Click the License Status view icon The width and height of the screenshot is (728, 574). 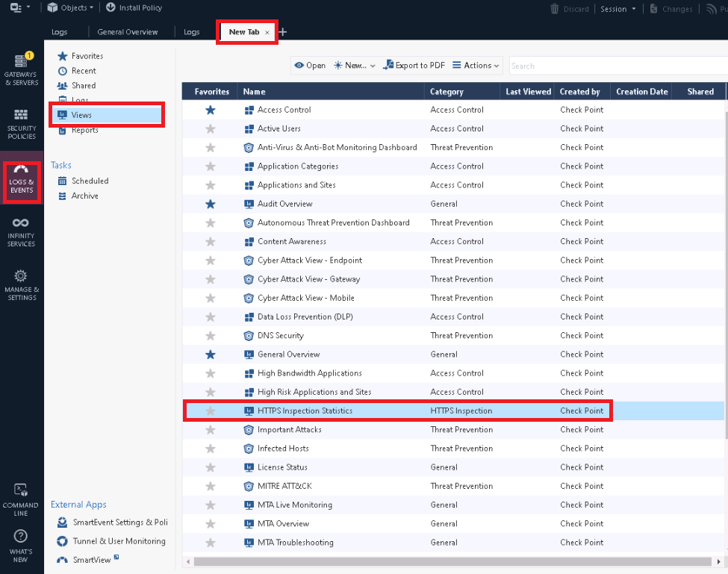249,467
